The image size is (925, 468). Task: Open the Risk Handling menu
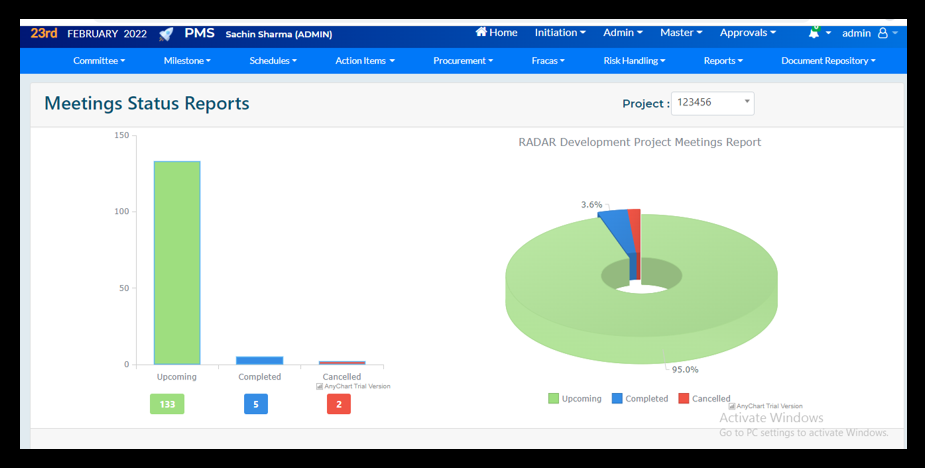pos(634,61)
